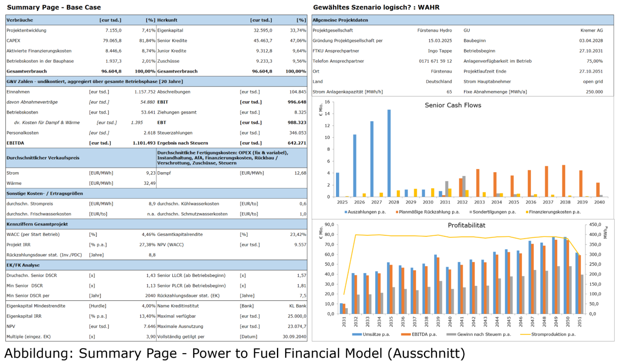Viewport: 621px width, 364px height.
Task: Select the "Gewähltes Szenario logisch? : WAHR" heading
Action: pyautogui.click(x=376, y=7)
